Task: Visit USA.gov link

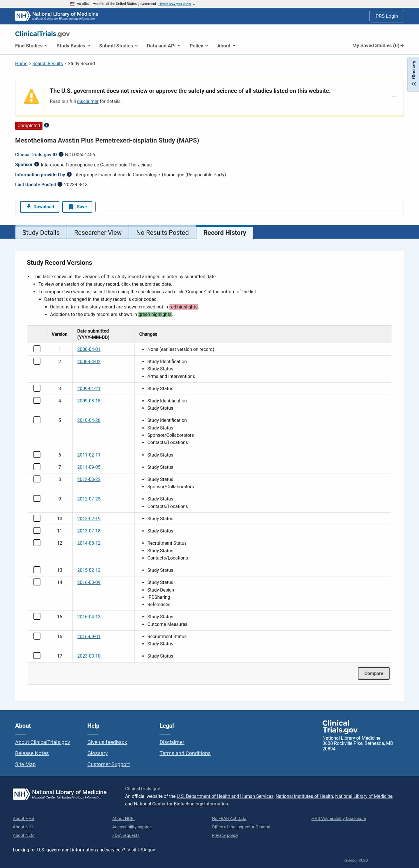Action: coord(141,850)
